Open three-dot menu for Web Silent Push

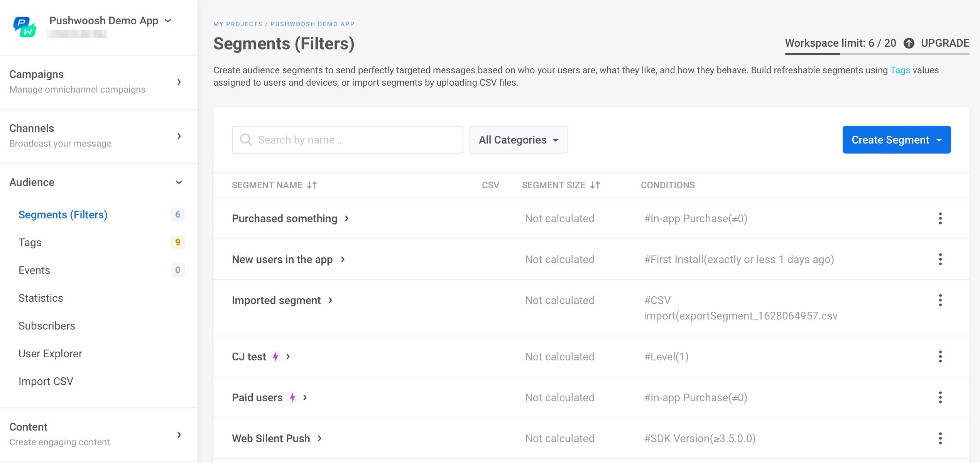pos(940,438)
